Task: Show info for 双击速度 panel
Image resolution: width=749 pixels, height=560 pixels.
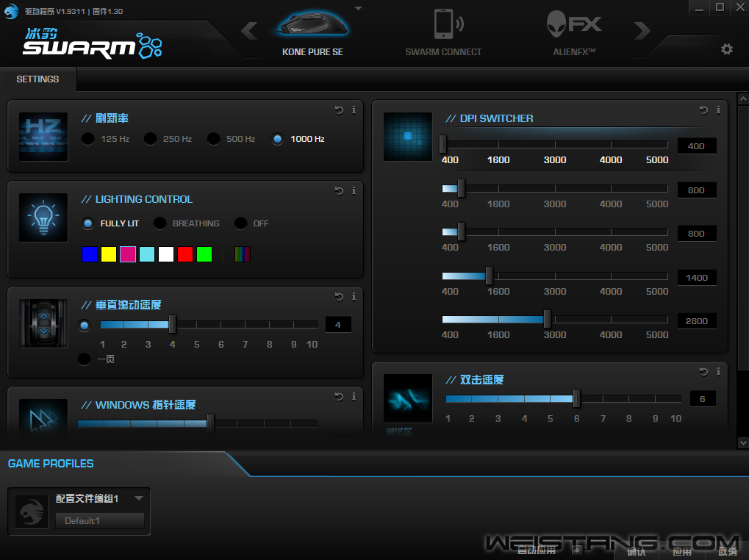Action: coord(718,372)
